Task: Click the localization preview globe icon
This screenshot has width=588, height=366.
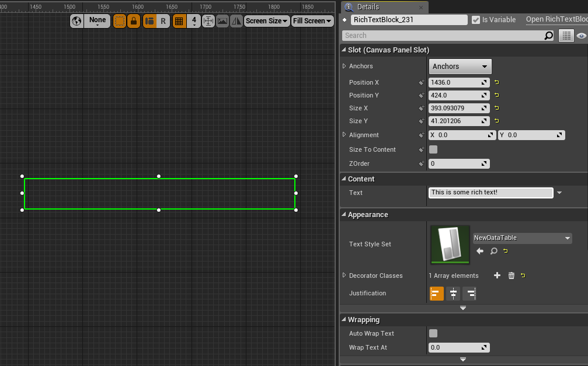Action: click(76, 20)
